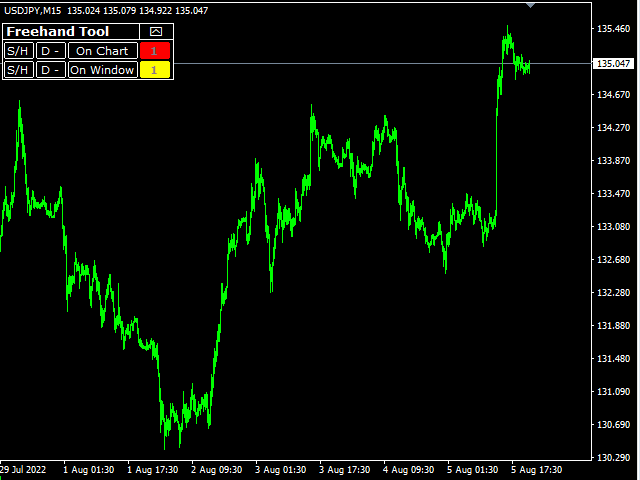This screenshot has width=640, height=480.
Task: Activate the On Window drawing button
Action: [x=102, y=70]
